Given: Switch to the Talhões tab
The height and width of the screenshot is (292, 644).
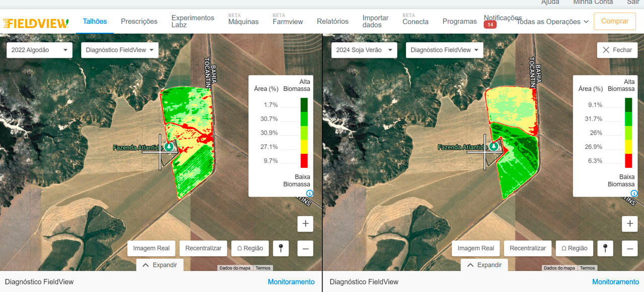Looking at the screenshot, I should (x=95, y=21).
